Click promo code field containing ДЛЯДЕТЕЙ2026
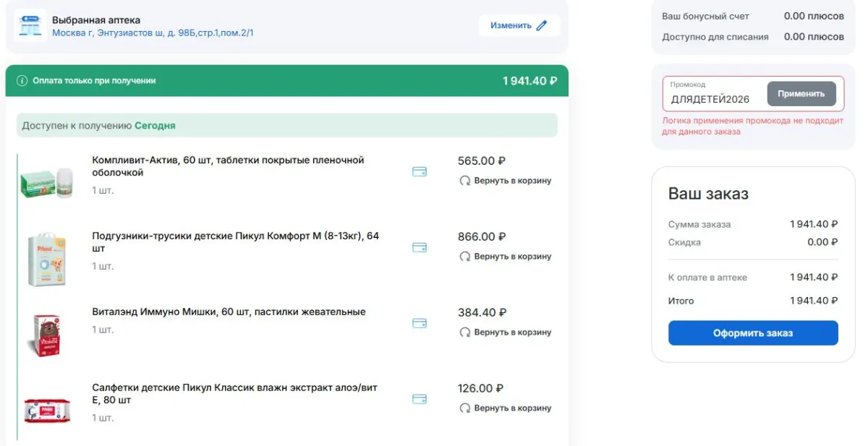The width and height of the screenshot is (868, 446). coord(715,94)
